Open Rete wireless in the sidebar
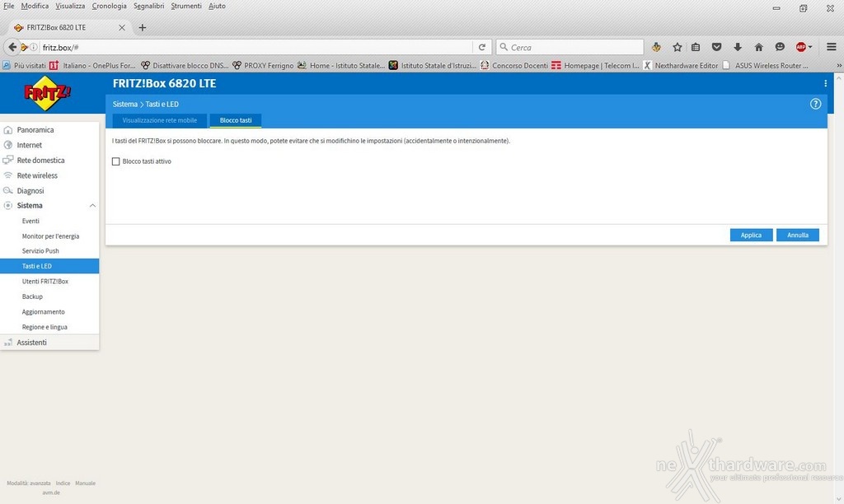844x504 pixels. click(37, 175)
